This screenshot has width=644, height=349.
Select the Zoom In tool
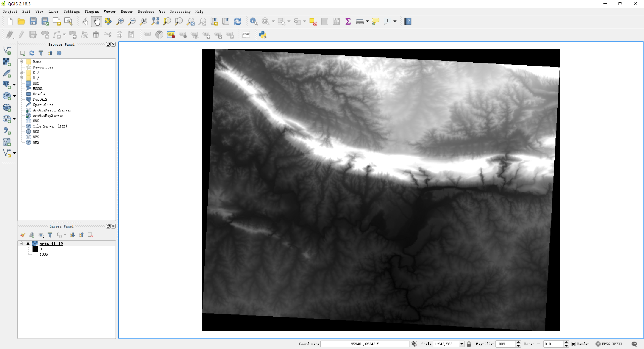[x=120, y=21]
